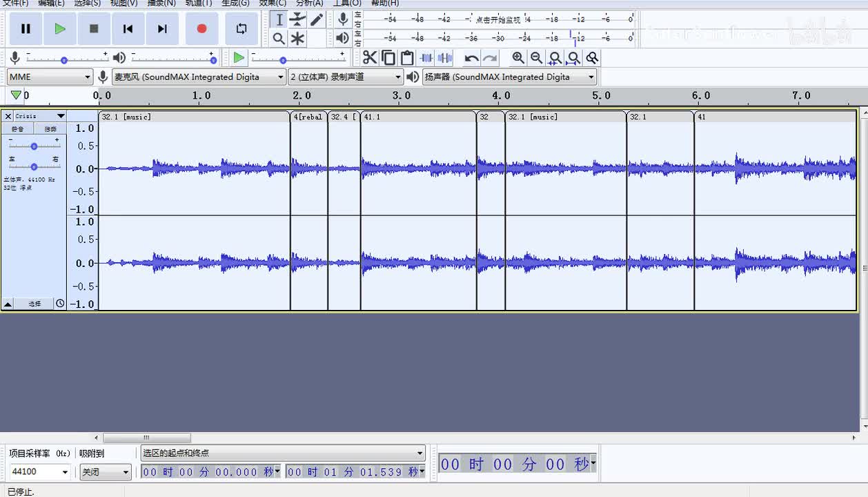Open the 扬声器 playback device dropdown

(509, 77)
